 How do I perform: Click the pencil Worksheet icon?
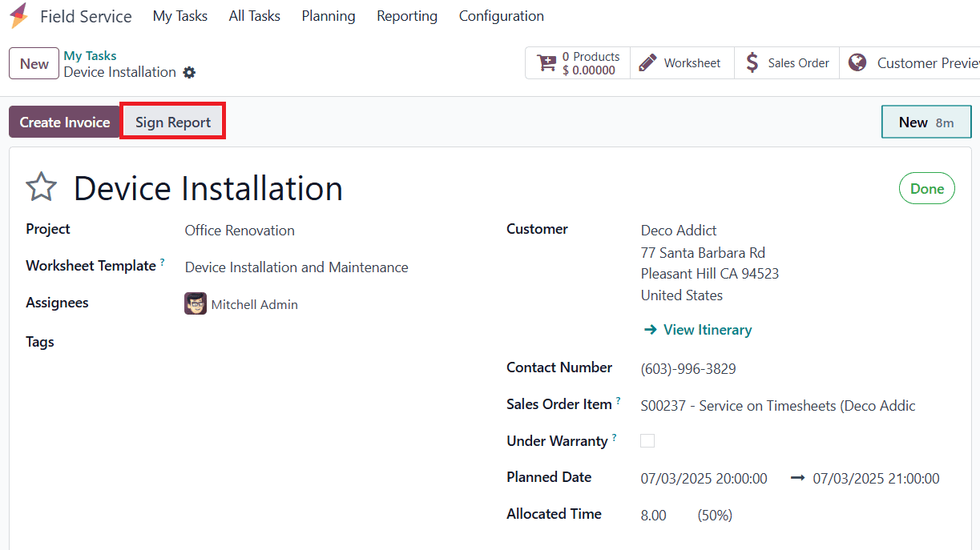coord(648,63)
